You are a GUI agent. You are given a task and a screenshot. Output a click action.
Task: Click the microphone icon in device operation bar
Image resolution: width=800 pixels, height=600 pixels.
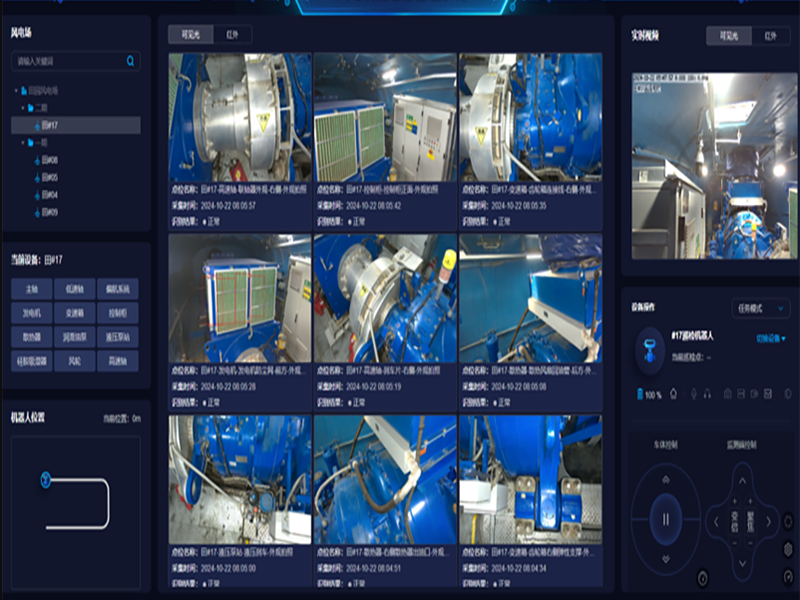click(x=693, y=394)
